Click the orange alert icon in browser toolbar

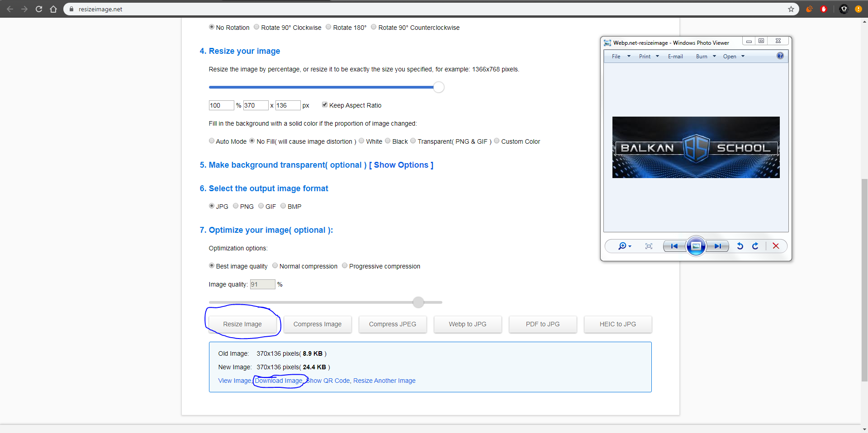point(859,9)
